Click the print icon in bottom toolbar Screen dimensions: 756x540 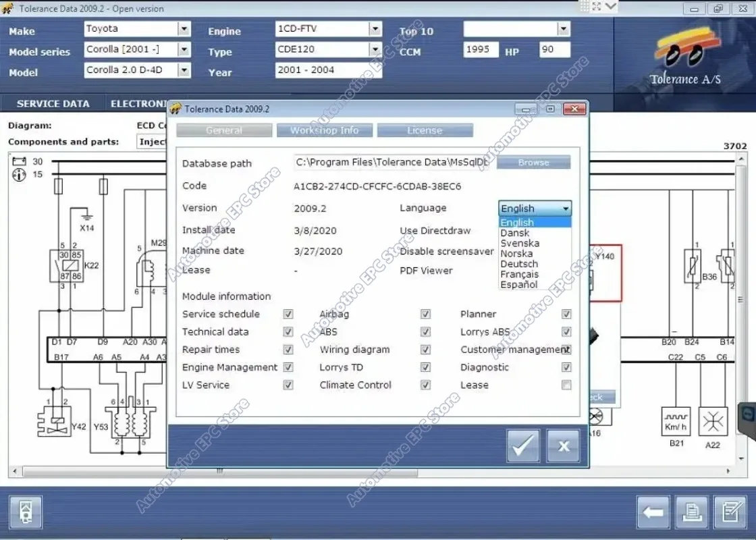point(692,512)
